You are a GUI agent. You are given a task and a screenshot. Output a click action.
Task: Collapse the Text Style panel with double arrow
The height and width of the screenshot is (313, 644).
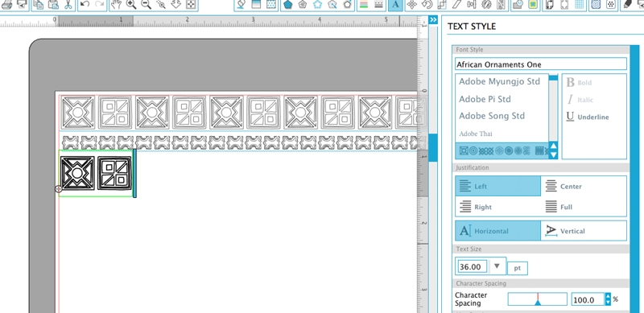(x=432, y=20)
